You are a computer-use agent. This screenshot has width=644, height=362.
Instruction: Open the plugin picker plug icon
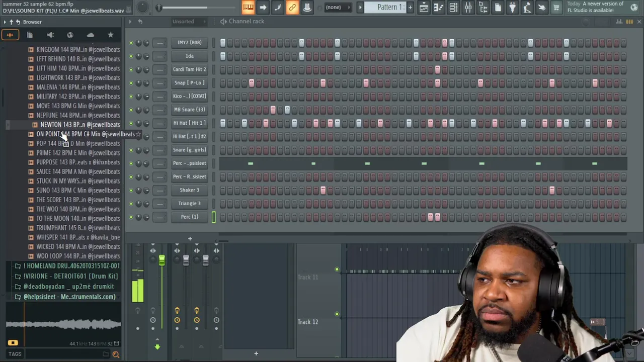tap(512, 8)
